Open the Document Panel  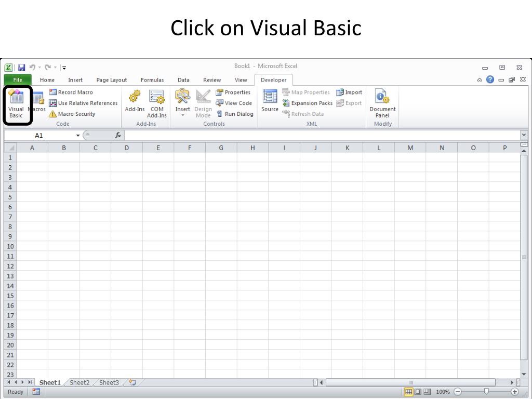click(382, 104)
